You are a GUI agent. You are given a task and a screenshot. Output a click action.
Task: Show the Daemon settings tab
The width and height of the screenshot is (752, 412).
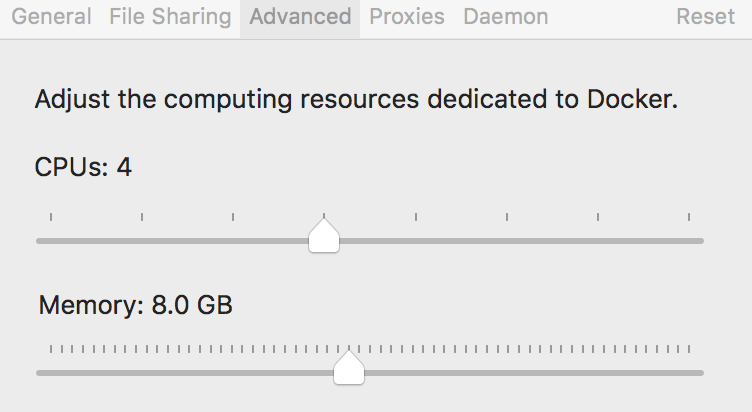505,17
